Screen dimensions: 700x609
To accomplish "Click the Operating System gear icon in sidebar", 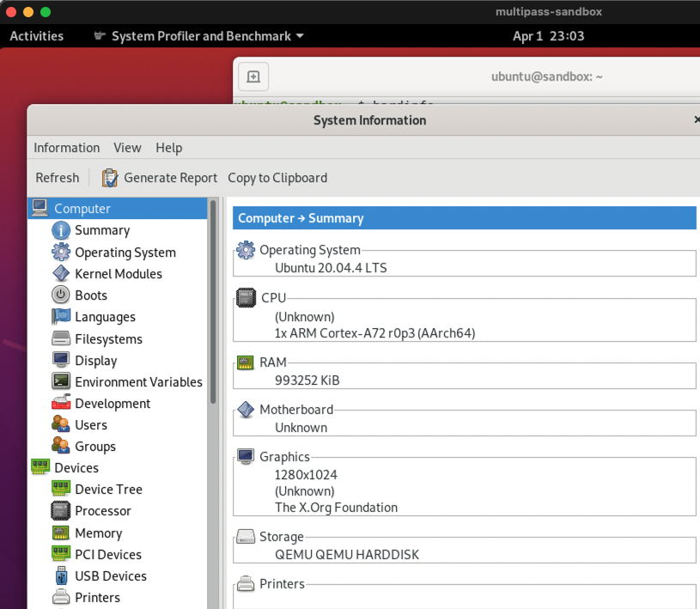I will (61, 252).
